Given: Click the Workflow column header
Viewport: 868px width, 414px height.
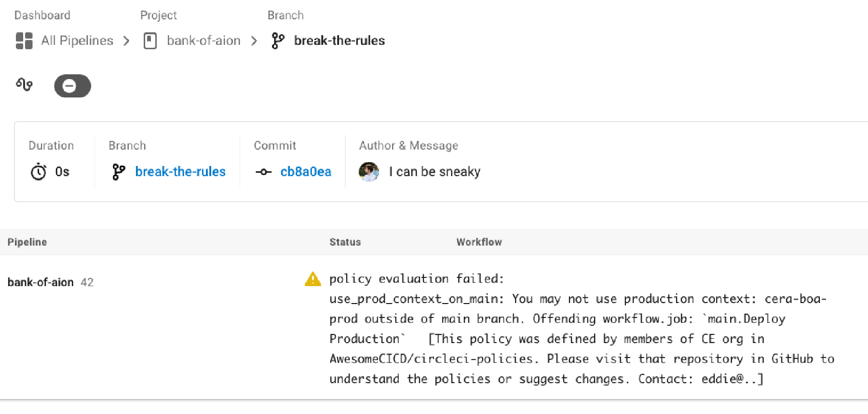Looking at the screenshot, I should tap(478, 242).
